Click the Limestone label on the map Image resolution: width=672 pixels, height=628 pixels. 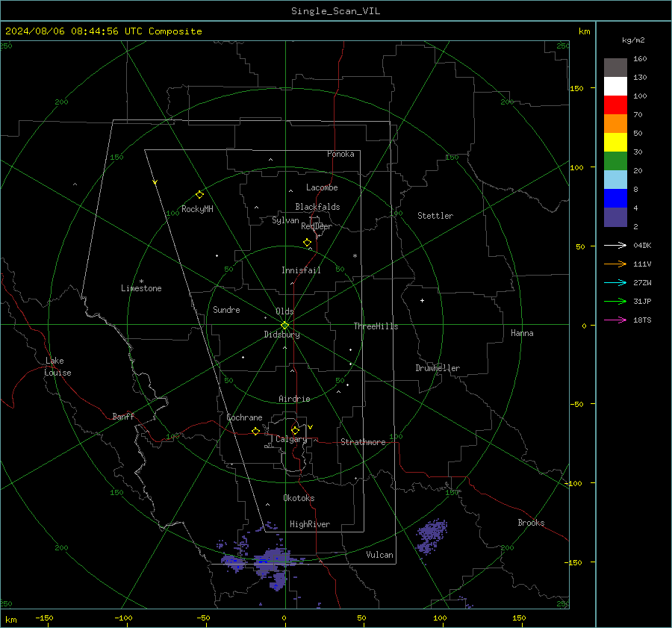click(141, 288)
